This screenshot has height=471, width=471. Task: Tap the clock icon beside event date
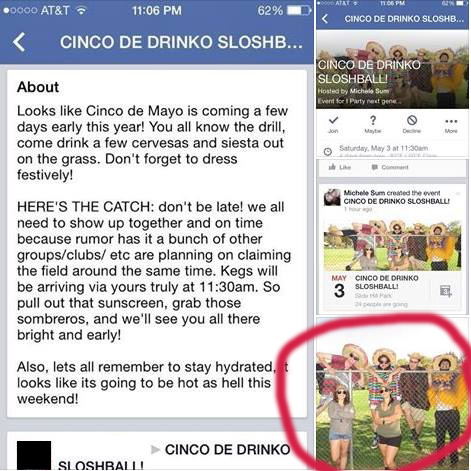tap(328, 152)
